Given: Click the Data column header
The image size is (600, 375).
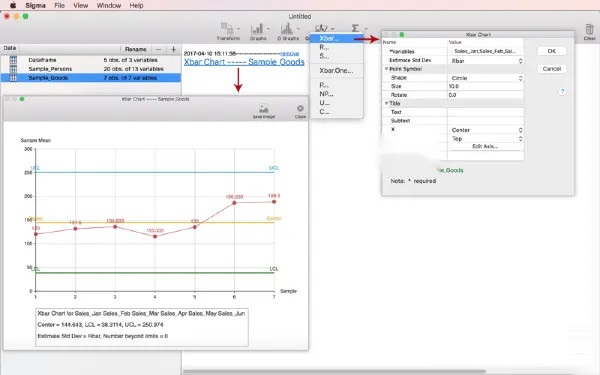Looking at the screenshot, I should point(10,48).
